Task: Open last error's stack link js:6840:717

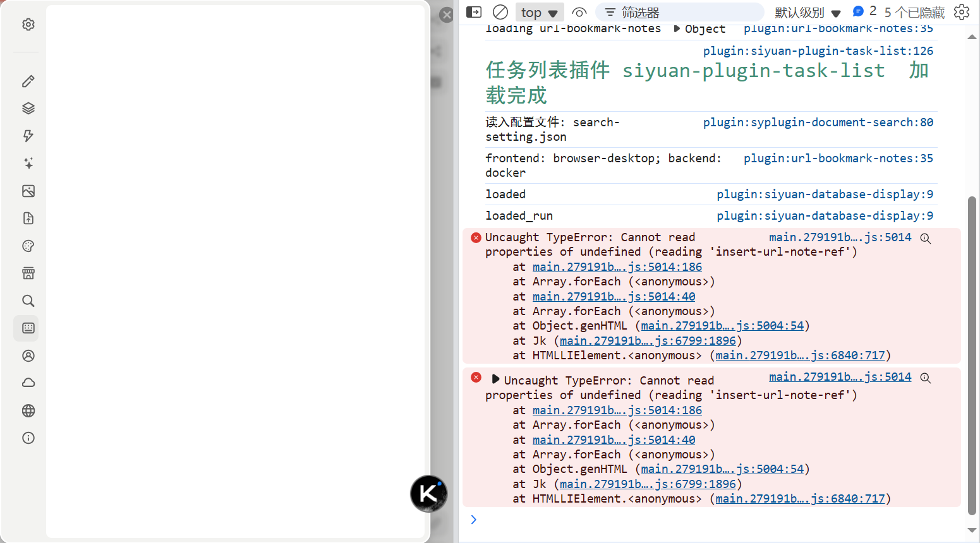Action: tap(801, 499)
